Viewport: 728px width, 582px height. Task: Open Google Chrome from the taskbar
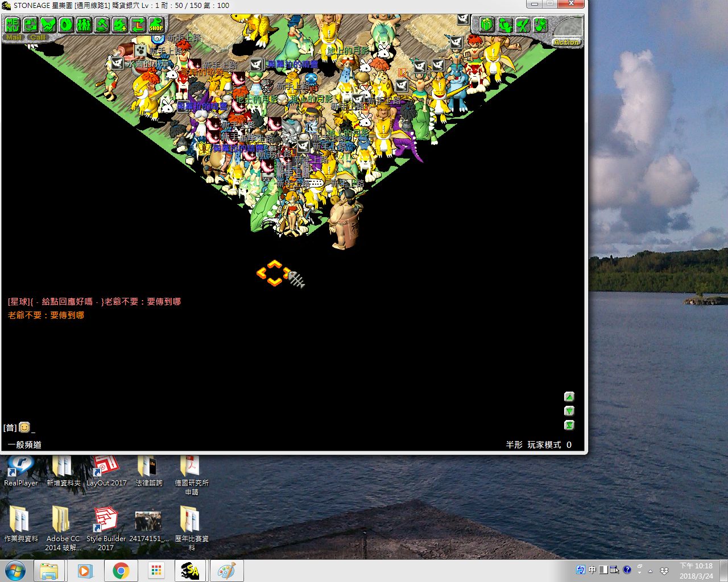(x=121, y=571)
